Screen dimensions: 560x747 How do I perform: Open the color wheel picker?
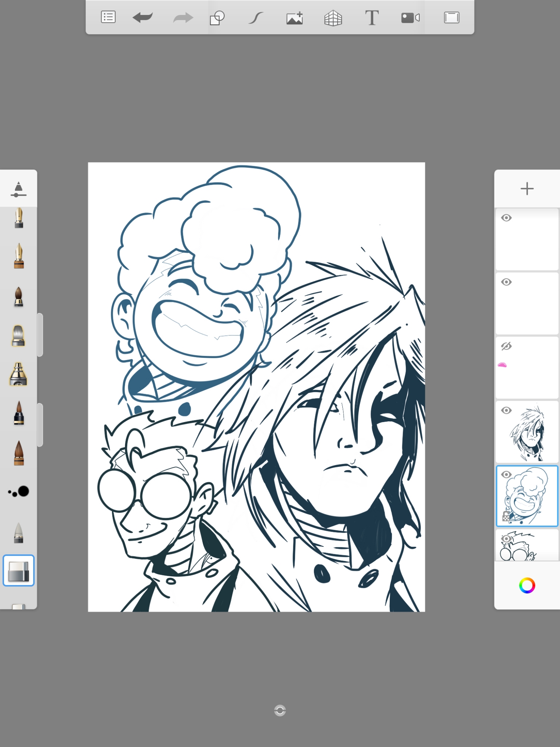[527, 585]
